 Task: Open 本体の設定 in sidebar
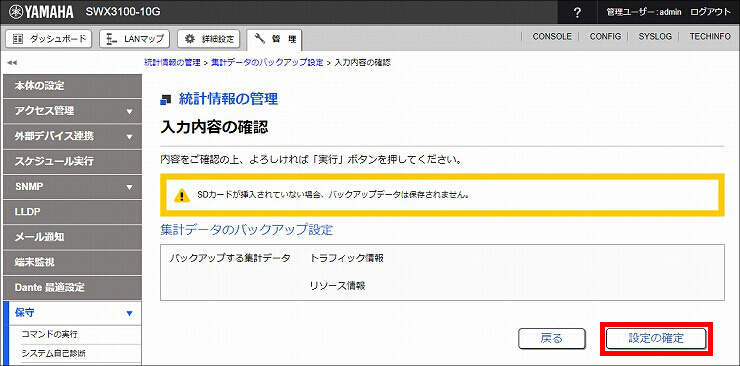72,86
